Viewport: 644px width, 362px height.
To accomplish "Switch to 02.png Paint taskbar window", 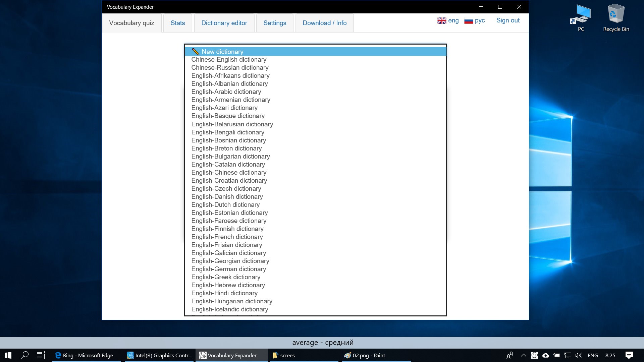I will 368,355.
